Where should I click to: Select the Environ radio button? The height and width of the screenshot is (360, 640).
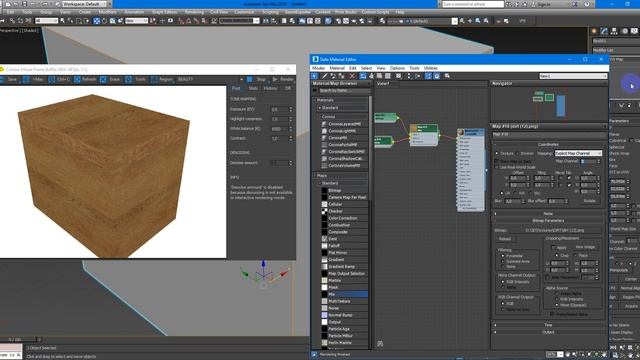(x=518, y=153)
